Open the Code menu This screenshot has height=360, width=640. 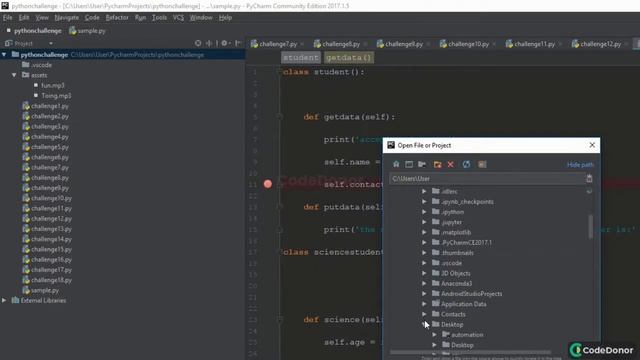point(92,18)
